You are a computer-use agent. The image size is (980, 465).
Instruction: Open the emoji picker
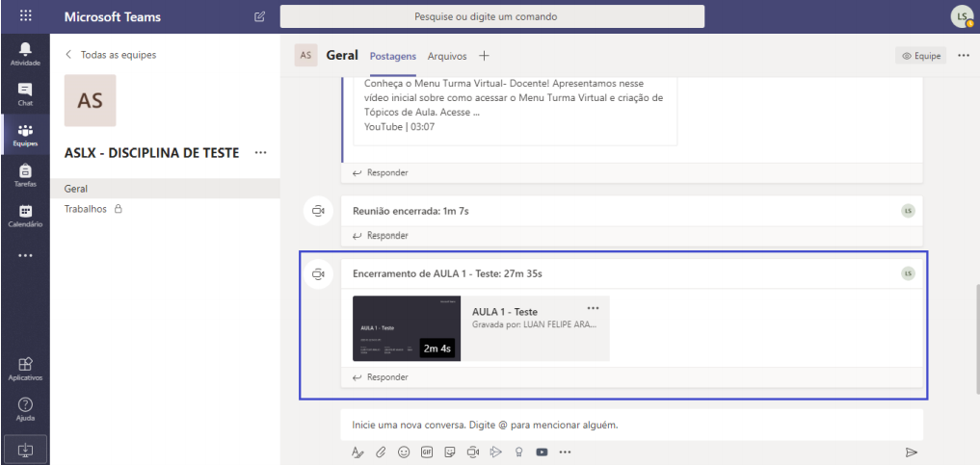click(x=404, y=452)
